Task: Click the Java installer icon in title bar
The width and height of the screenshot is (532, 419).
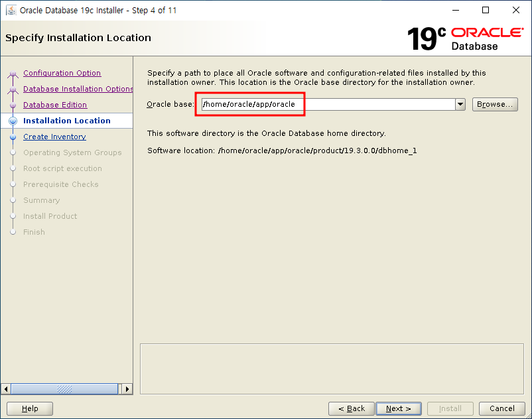Action: pyautogui.click(x=11, y=10)
